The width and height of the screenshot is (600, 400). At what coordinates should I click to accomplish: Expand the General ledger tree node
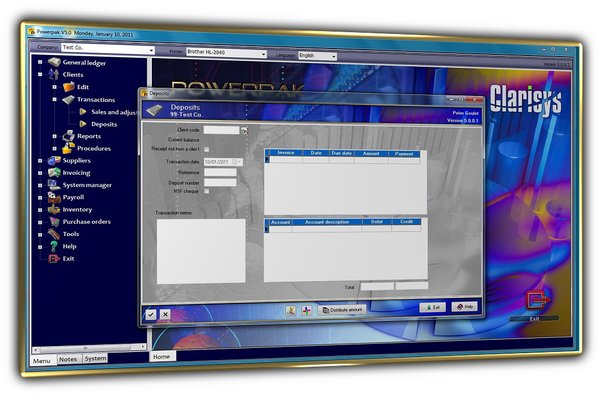tap(40, 62)
